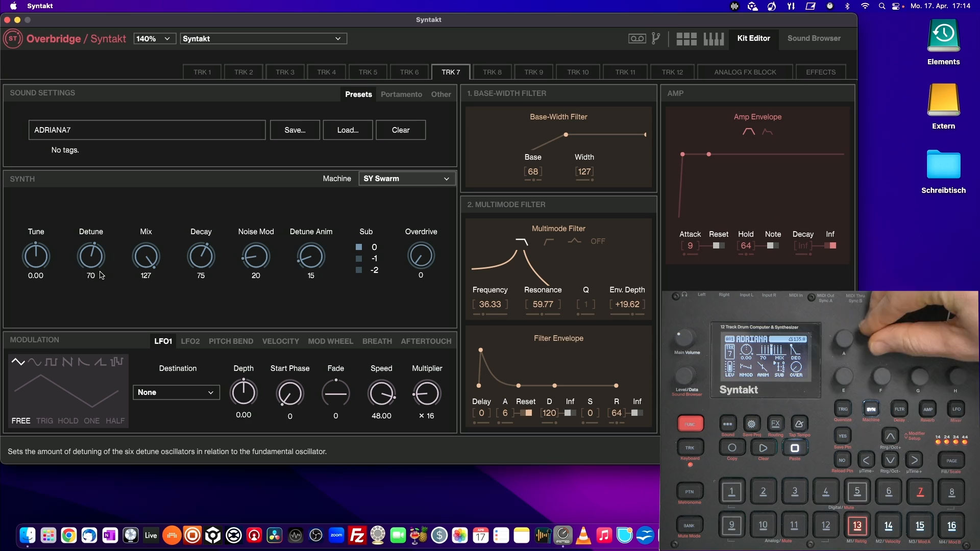Open zoom from the Dock
This screenshot has width=980, height=551.
(x=336, y=535)
